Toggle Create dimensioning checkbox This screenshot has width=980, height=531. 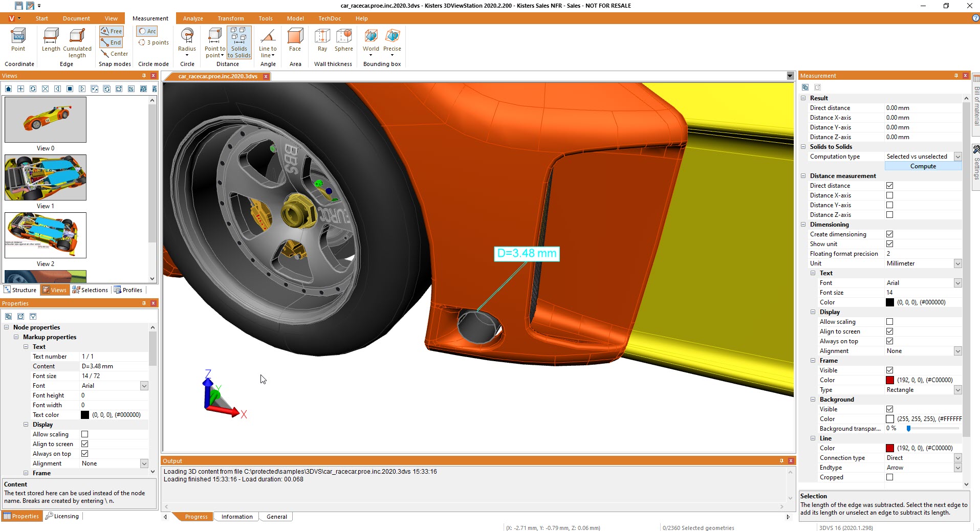[889, 234]
